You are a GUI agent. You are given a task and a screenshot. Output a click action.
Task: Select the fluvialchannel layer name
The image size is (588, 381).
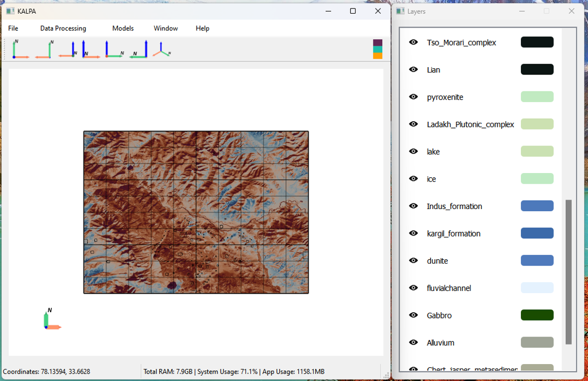[x=449, y=288]
